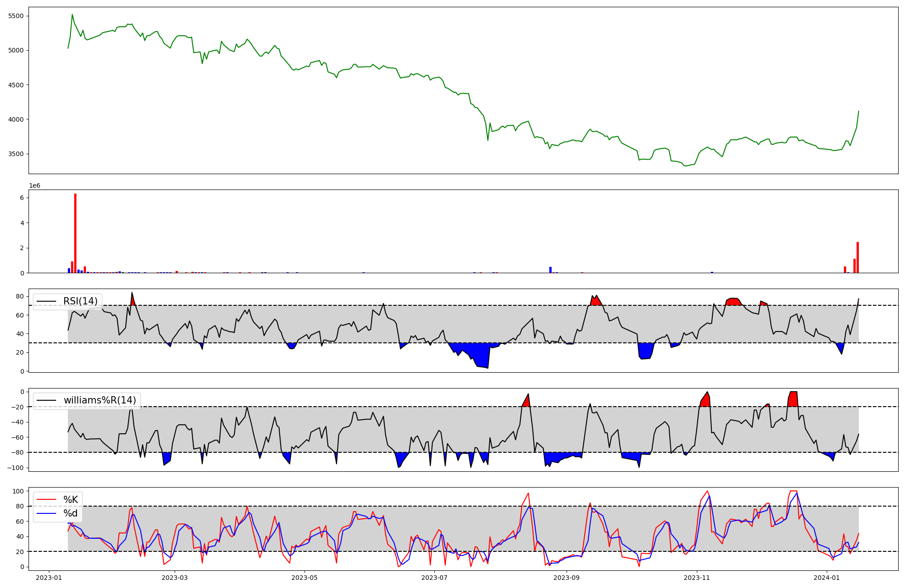Click the williams%R(14) legend label
The image size is (905, 588).
pos(100,400)
